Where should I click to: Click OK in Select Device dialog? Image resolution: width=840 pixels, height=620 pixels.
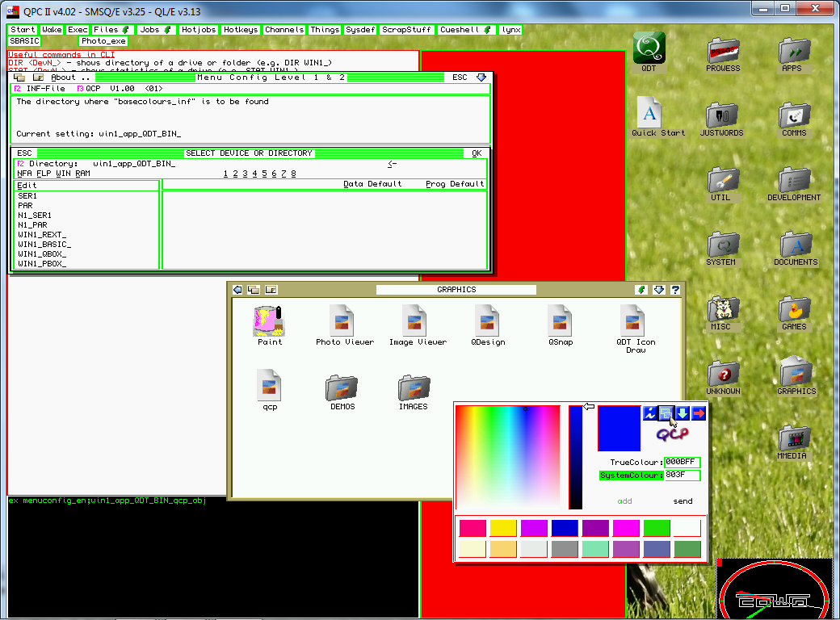click(x=477, y=153)
